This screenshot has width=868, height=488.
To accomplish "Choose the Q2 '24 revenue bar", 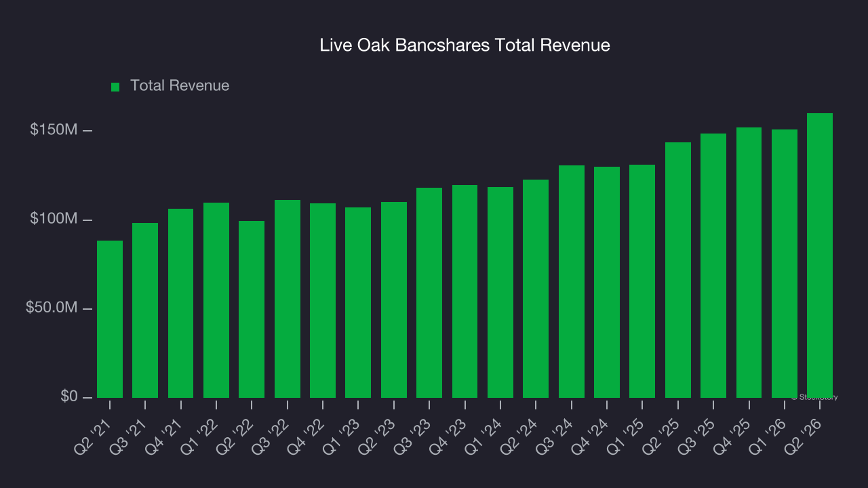I will 536,289.
